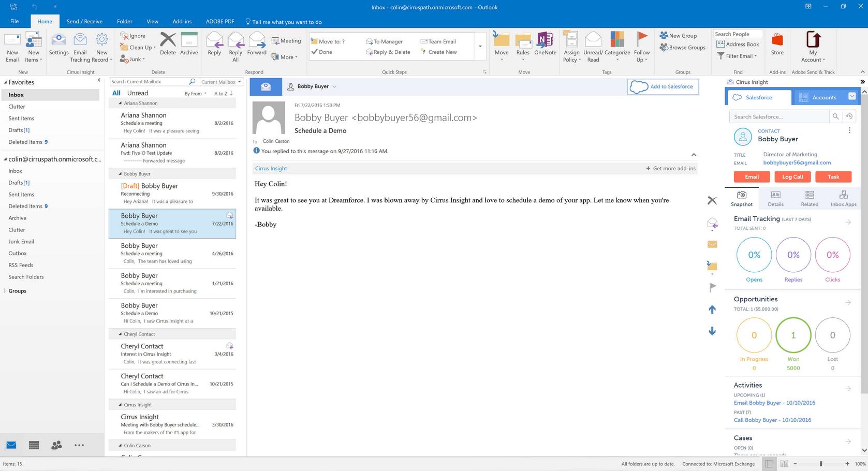Open the Folder ribbon tab

[x=124, y=21]
